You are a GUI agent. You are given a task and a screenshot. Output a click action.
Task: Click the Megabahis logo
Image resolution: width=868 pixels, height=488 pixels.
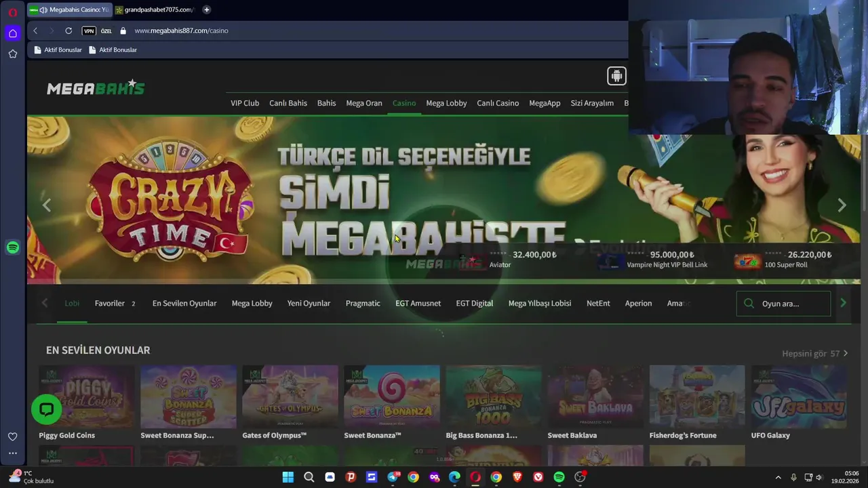point(96,87)
